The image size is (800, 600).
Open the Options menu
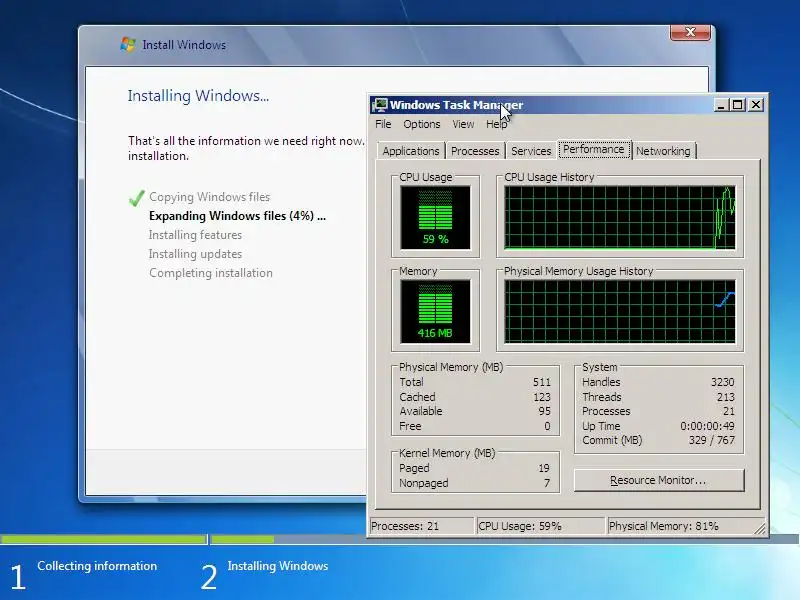click(421, 124)
